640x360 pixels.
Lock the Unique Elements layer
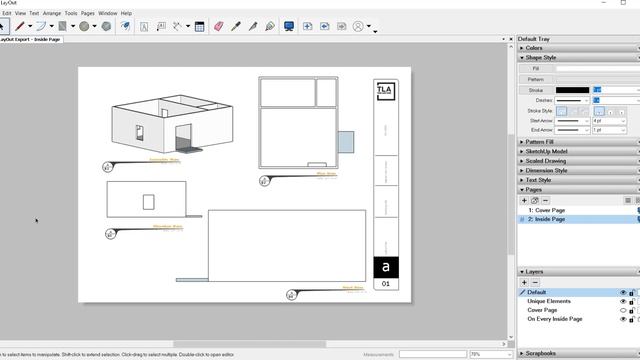point(632,302)
